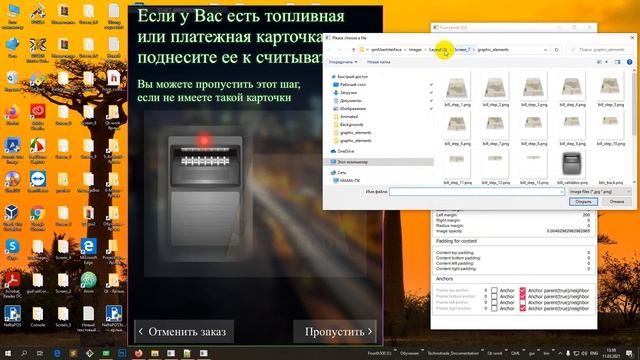Viewport: 640px width, 360px height.
Task: Launch Atom editor desktop shortcut
Action: (88, 282)
